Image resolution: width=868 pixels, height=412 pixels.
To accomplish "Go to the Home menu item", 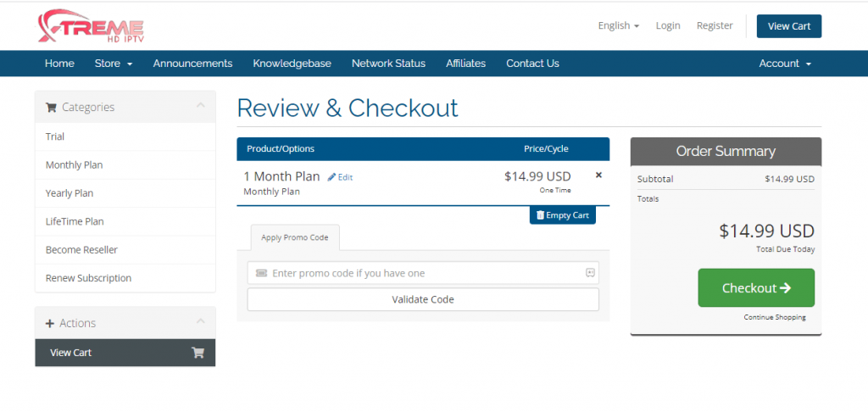I will point(59,64).
